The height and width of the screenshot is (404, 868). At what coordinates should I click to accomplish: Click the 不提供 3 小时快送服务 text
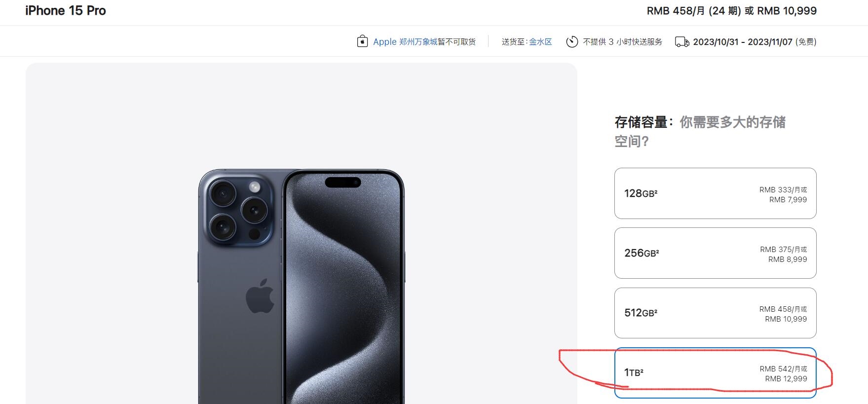tap(622, 42)
